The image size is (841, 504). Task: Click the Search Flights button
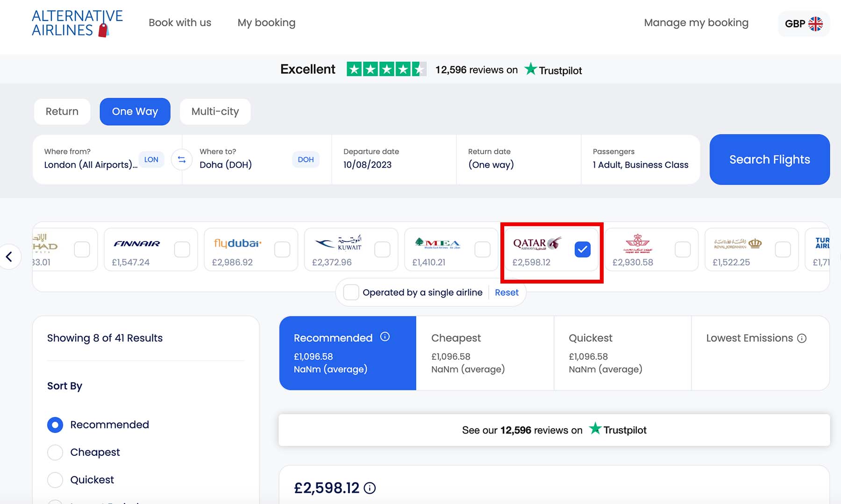[x=770, y=159]
